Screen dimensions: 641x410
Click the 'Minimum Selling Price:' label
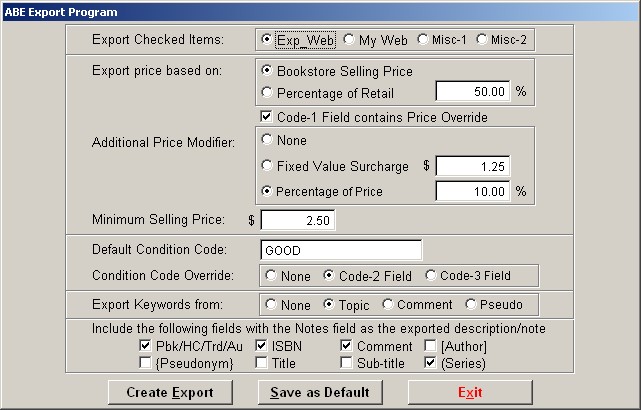pyautogui.click(x=158, y=220)
